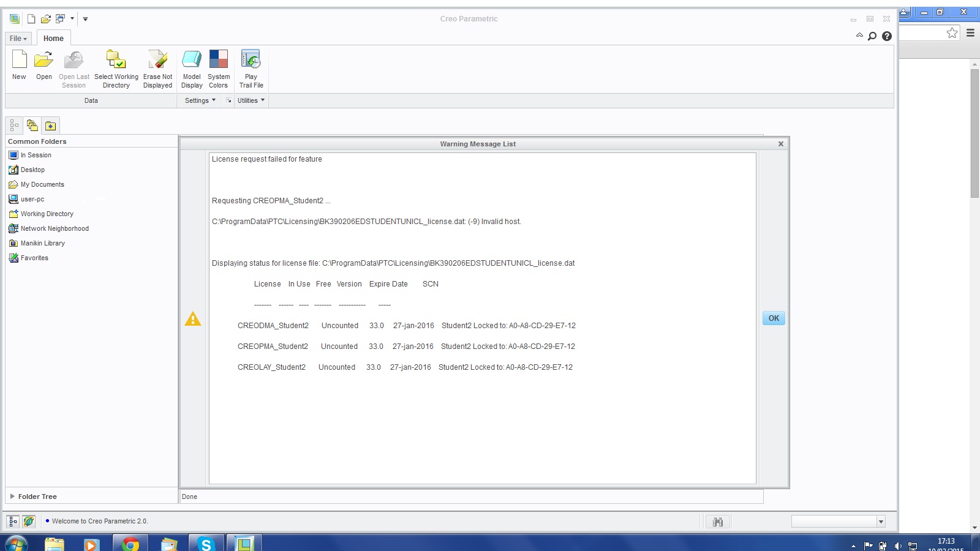Click the New file ribbon button

(x=19, y=65)
